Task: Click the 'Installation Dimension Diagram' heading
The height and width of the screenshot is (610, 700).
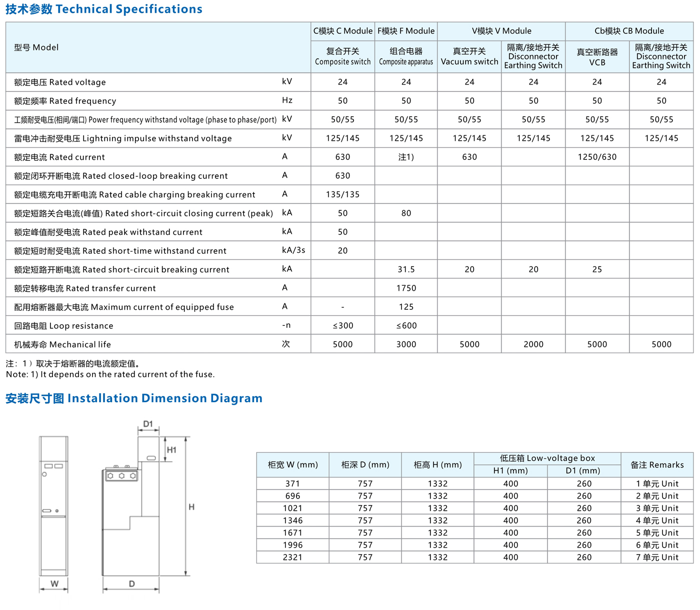Action: point(134,398)
